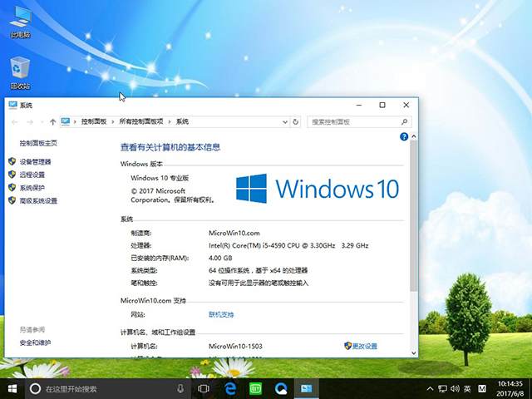Click shield icon beside 系统保护
This screenshot has width=532, height=399.
coord(12,187)
